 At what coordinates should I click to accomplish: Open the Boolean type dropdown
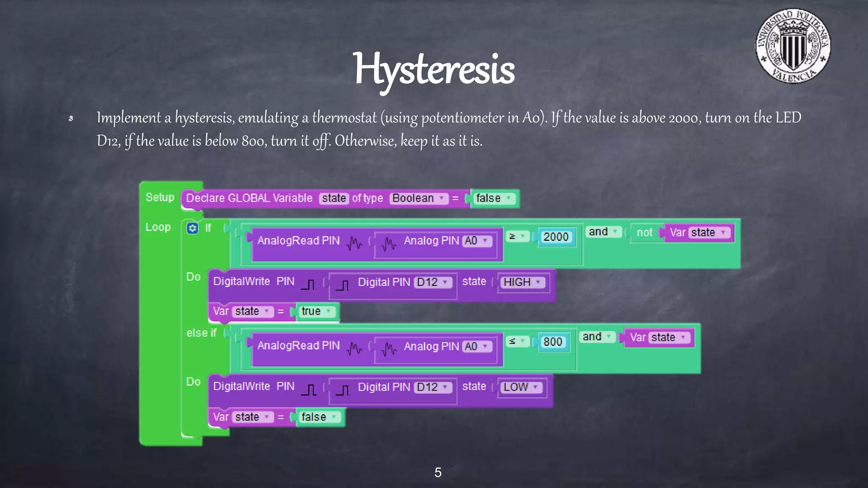click(419, 198)
